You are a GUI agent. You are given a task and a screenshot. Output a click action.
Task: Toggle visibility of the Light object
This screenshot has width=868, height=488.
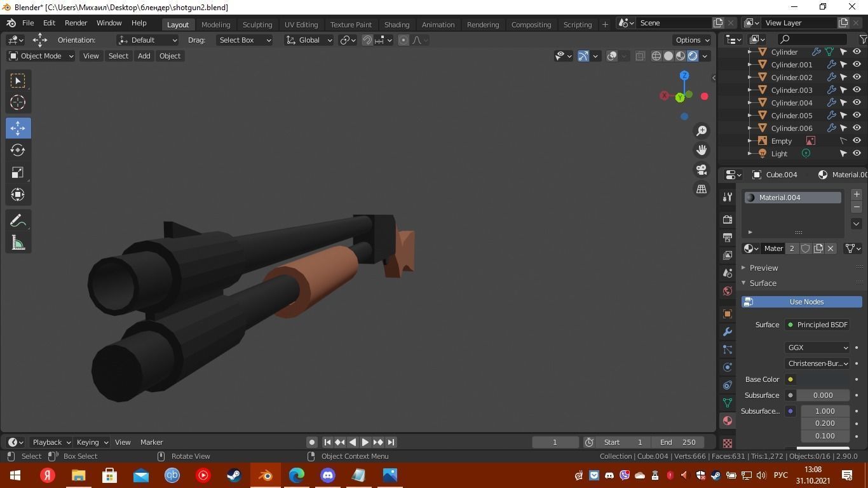tap(857, 153)
